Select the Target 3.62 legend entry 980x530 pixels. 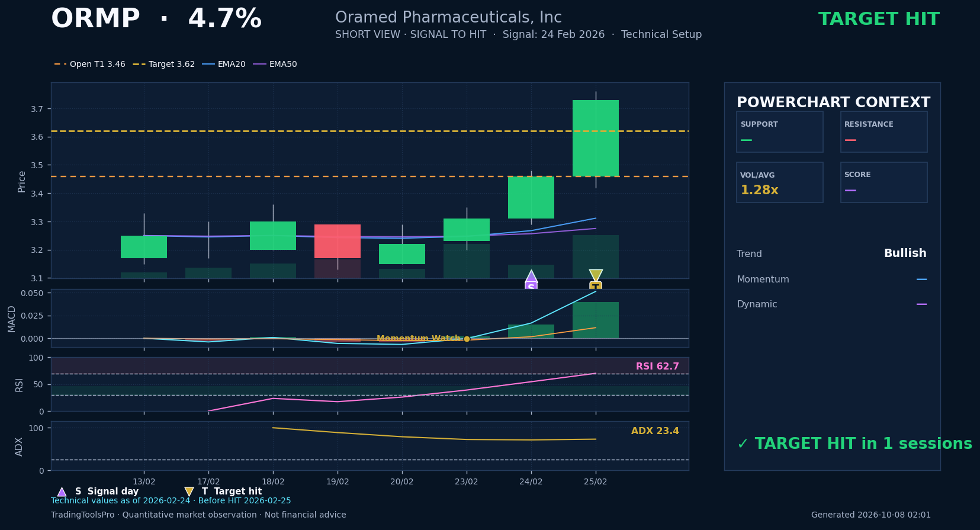pos(164,64)
